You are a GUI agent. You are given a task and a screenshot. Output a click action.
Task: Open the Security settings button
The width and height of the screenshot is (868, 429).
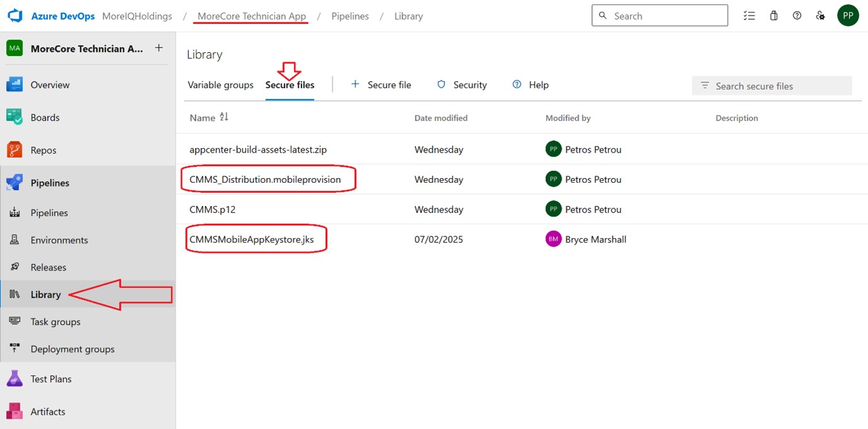pos(462,85)
